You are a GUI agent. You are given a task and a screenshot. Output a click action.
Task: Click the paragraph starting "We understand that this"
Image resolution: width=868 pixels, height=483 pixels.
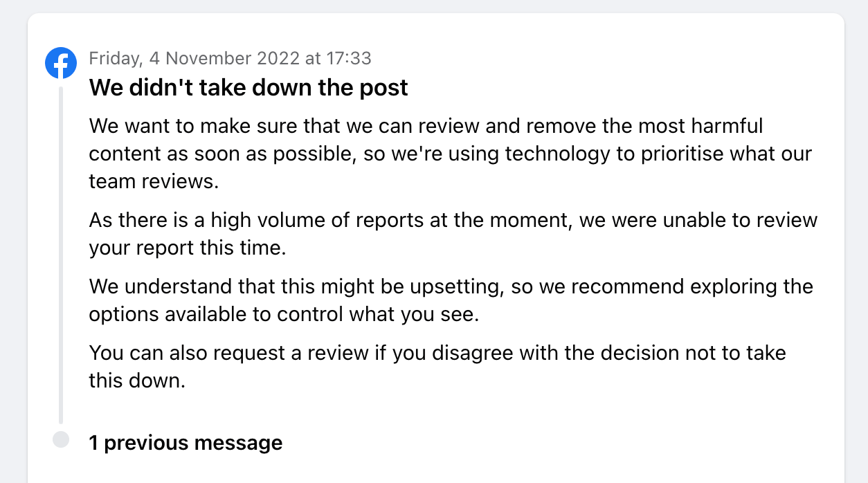(x=450, y=300)
